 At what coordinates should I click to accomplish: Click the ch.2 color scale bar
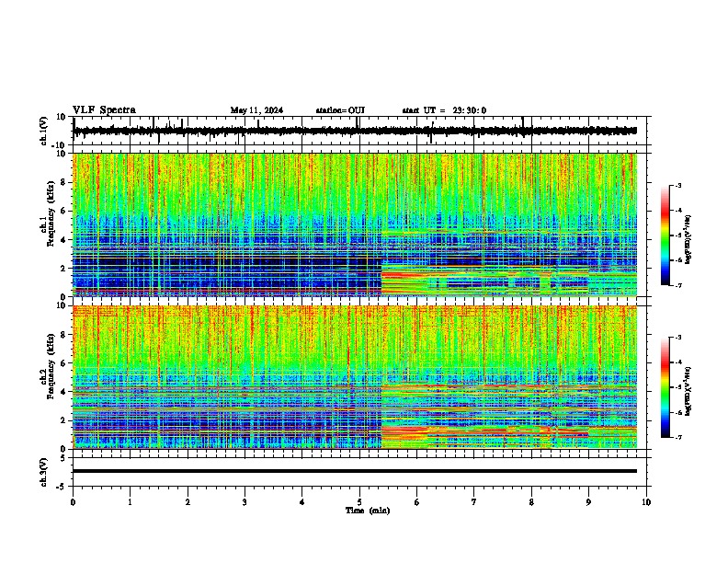[x=665, y=387]
